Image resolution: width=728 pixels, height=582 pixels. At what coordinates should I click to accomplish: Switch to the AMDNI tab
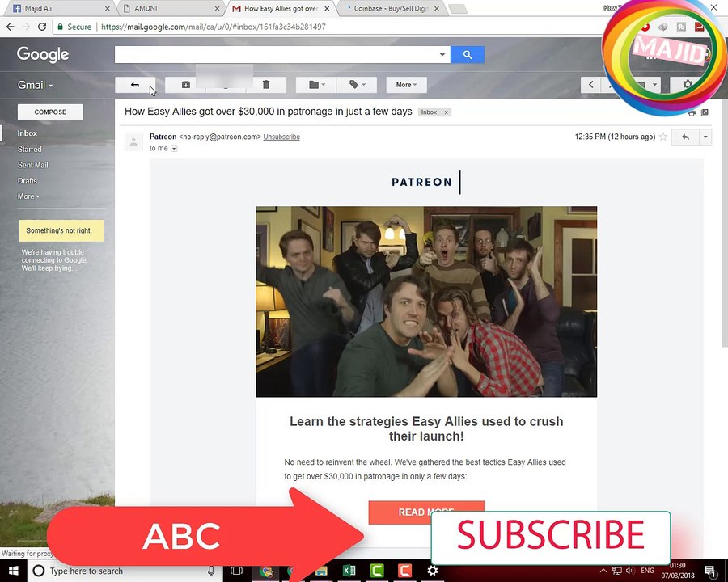pos(170,8)
